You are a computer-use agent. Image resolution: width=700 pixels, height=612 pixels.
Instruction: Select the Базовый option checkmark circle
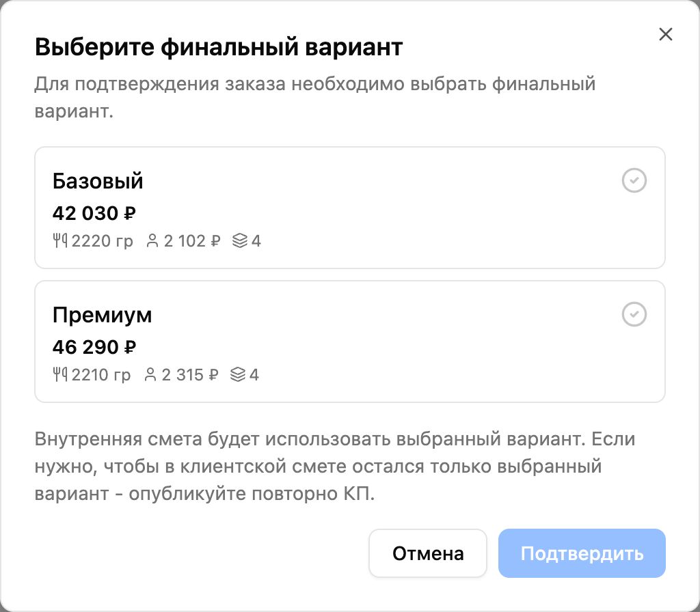634,180
